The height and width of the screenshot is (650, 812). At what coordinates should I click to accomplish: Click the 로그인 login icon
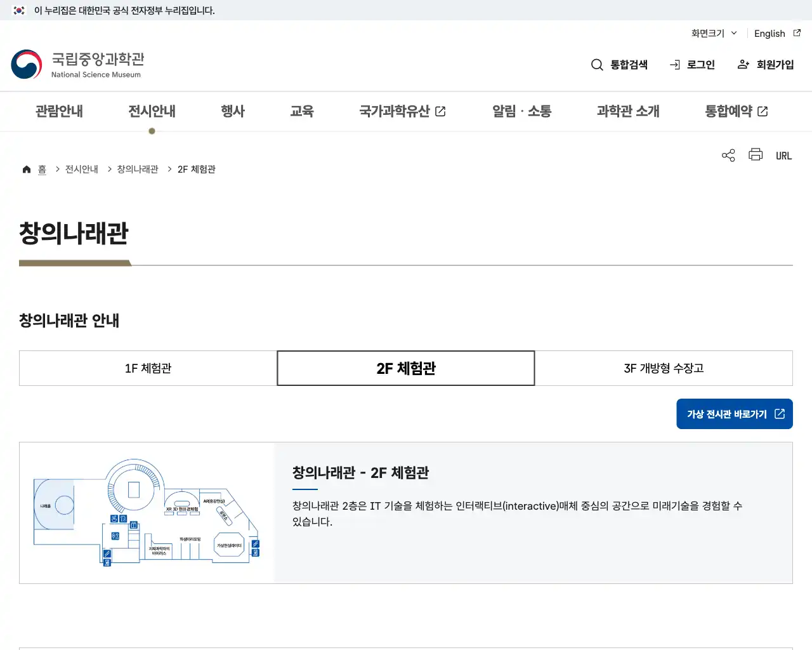674,64
